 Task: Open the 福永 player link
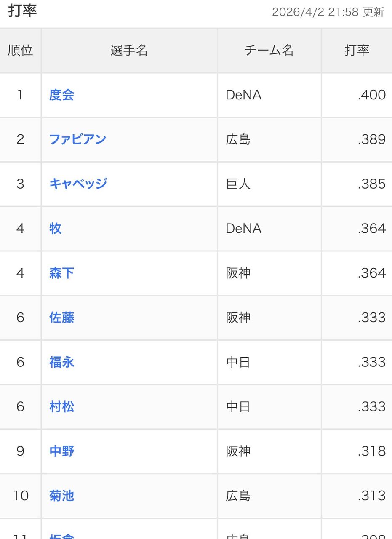(x=61, y=362)
